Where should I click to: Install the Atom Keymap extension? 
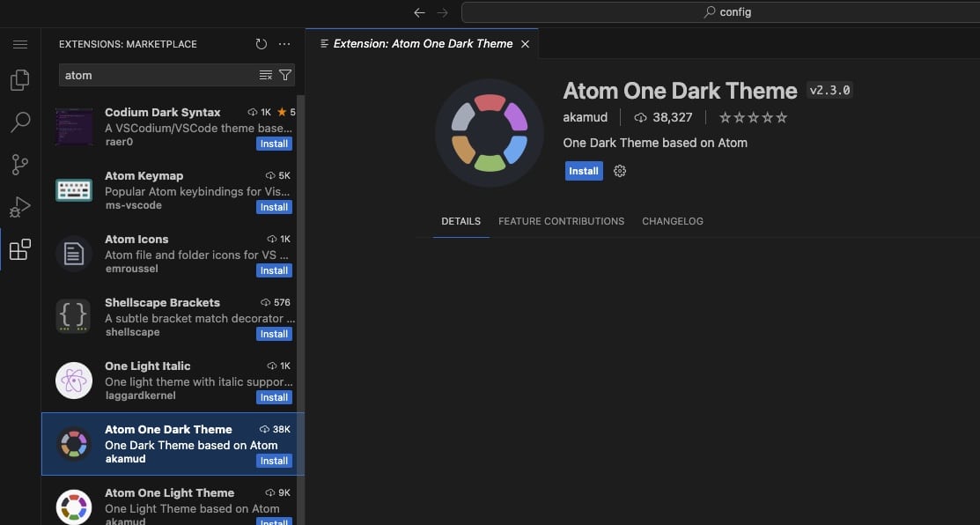pos(274,207)
